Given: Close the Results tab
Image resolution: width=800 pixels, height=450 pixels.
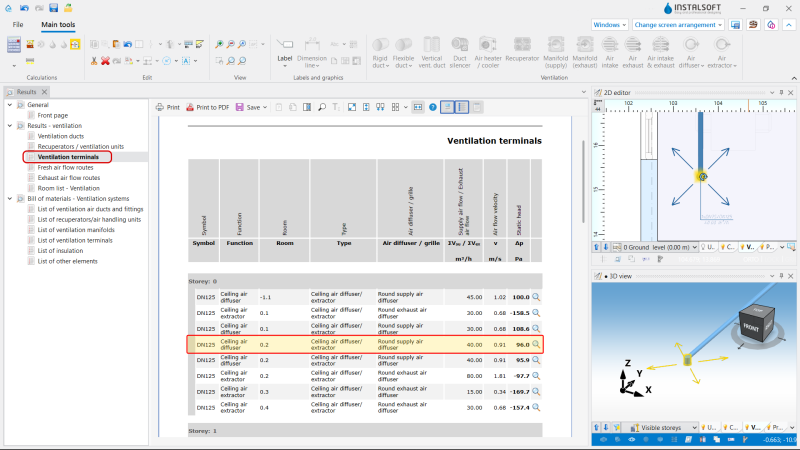Looking at the screenshot, I should 44,92.
